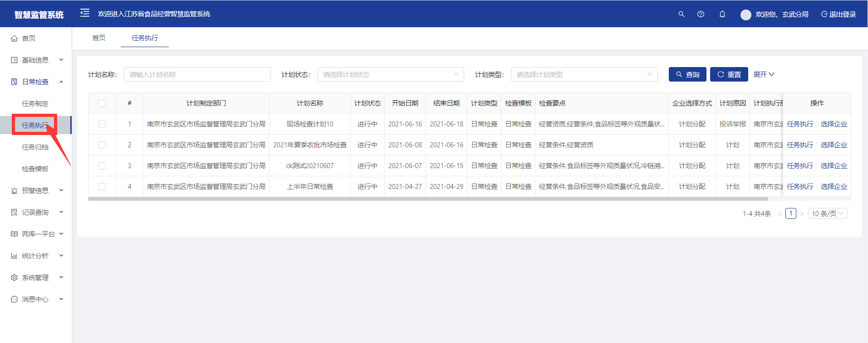This screenshot has height=343, width=868.
Task: Click the horizontal table scrollbar
Action: click(427, 199)
